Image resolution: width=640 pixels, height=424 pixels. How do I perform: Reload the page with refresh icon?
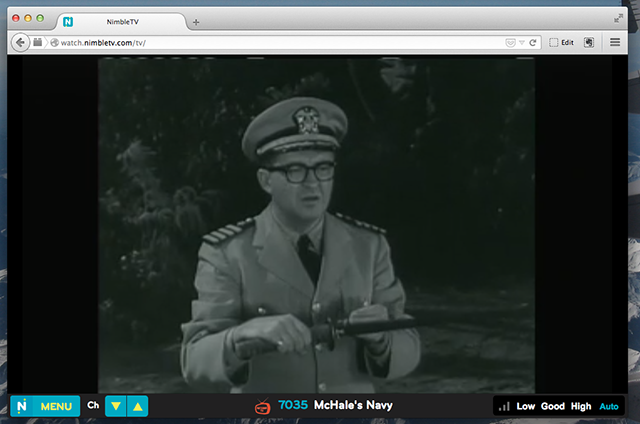(x=533, y=42)
